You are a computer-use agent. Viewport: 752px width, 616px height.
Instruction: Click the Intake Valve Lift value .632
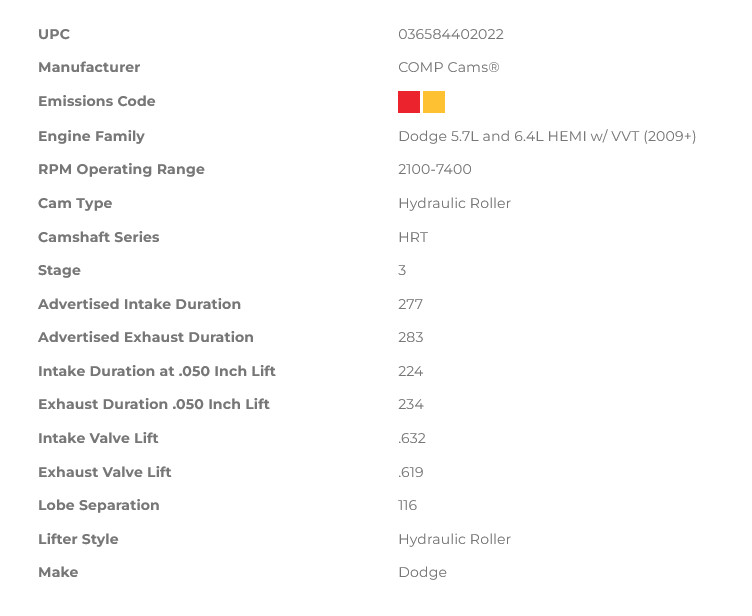[x=412, y=438]
